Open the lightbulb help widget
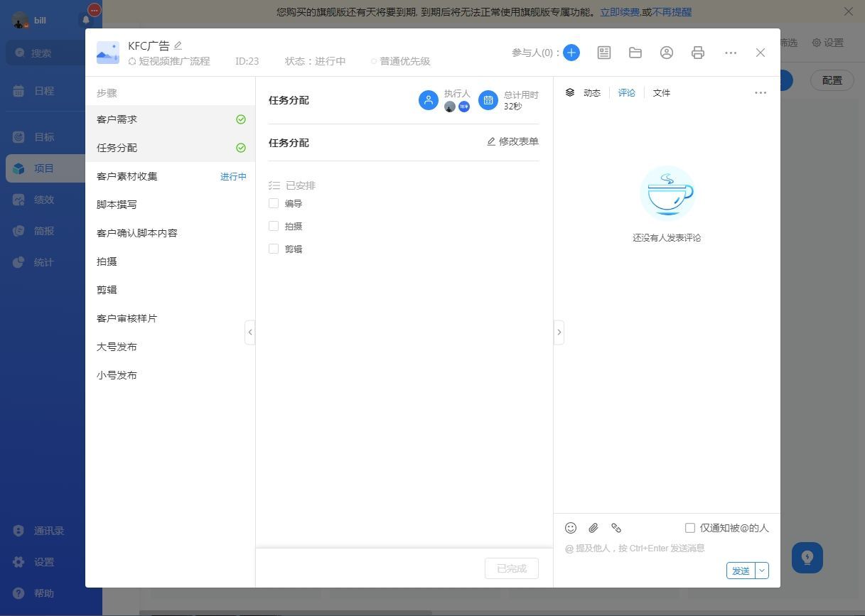 point(807,558)
